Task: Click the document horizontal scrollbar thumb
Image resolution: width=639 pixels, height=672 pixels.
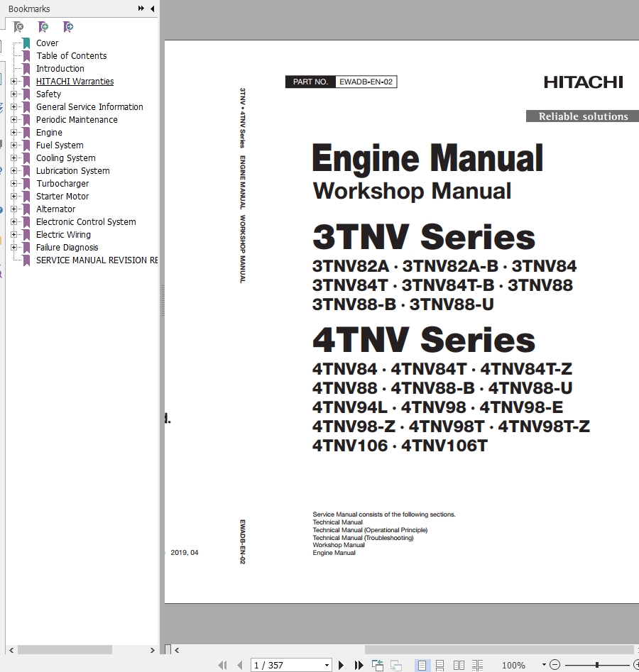Action: pyautogui.click(x=499, y=650)
